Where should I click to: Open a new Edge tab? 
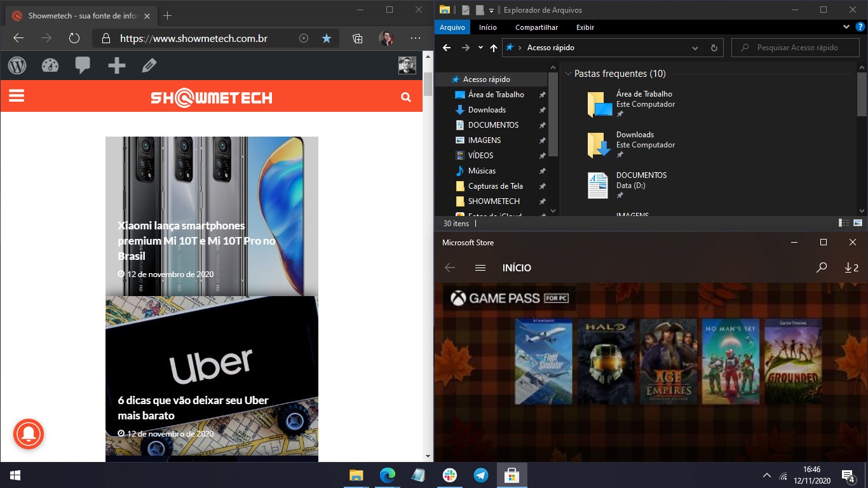[x=168, y=15]
